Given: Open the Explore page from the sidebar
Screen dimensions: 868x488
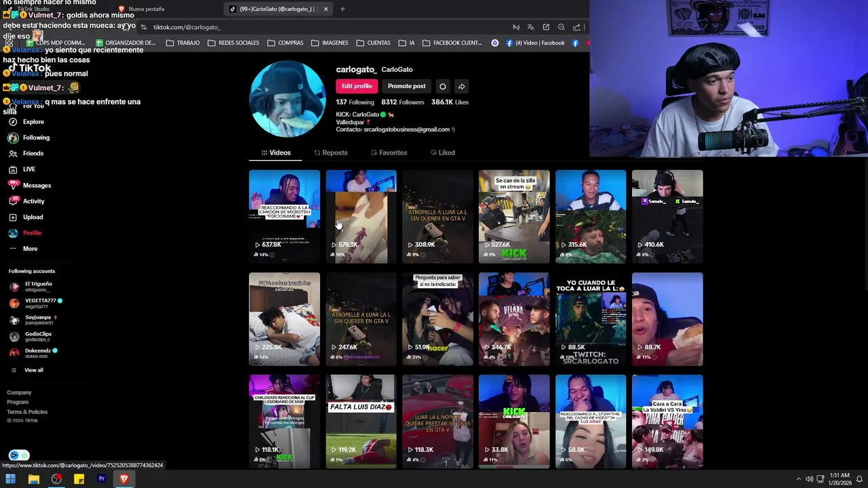Looking at the screenshot, I should [x=27, y=122].
